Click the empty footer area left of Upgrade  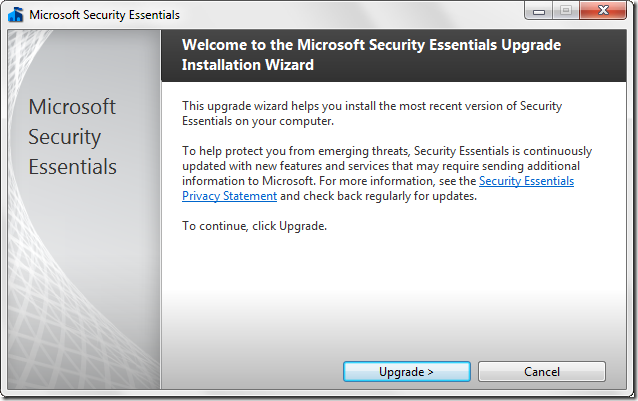click(250, 372)
